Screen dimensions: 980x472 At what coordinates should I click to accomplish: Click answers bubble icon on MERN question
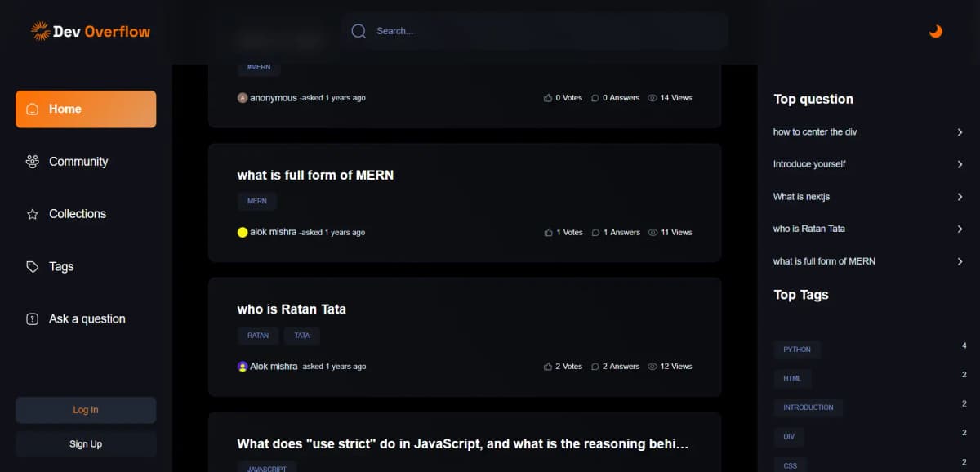point(595,233)
